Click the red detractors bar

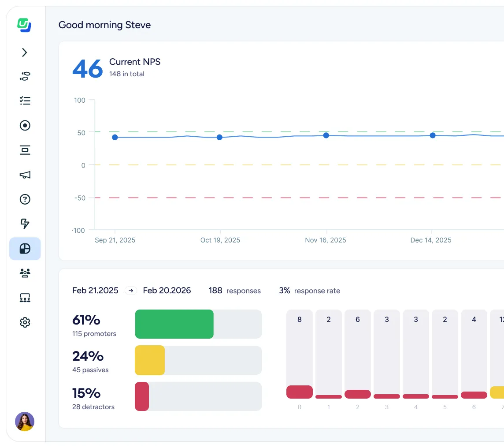pos(142,396)
